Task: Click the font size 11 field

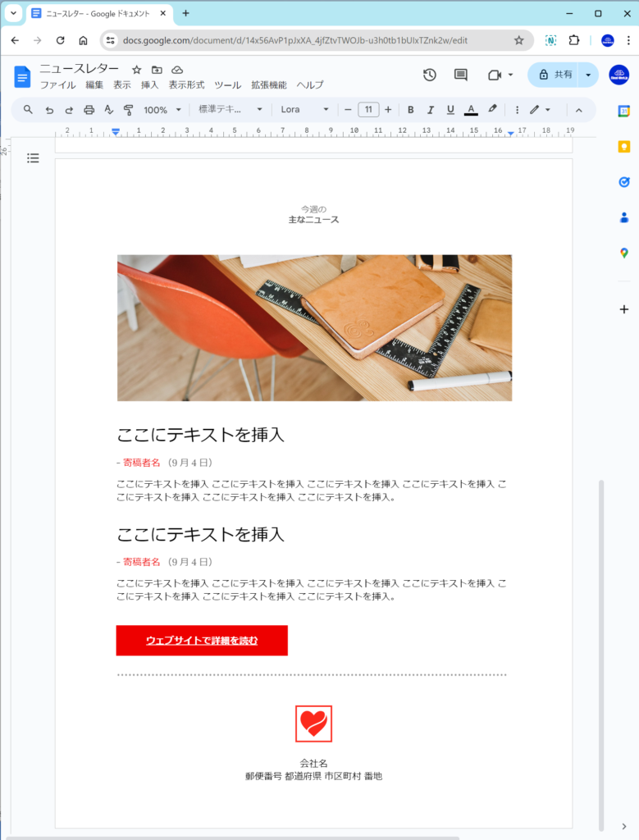Action: tap(368, 110)
